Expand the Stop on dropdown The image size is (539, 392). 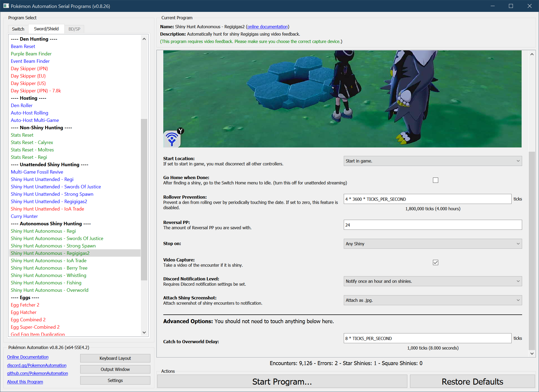432,244
